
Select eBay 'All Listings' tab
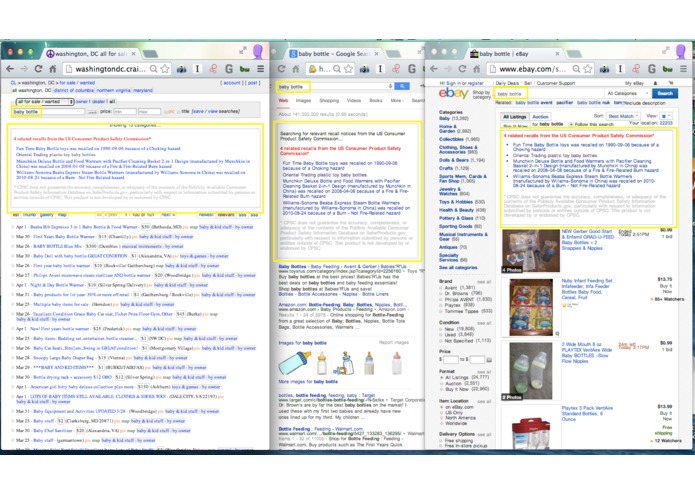pos(515,117)
